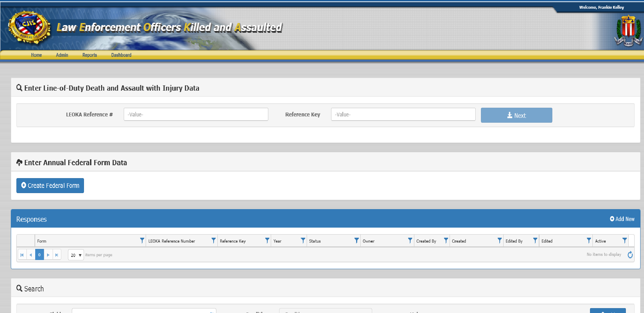Click the "Enter Line-of-Duty Death and Assault" heading
The width and height of the screenshot is (644, 313).
pos(112,88)
